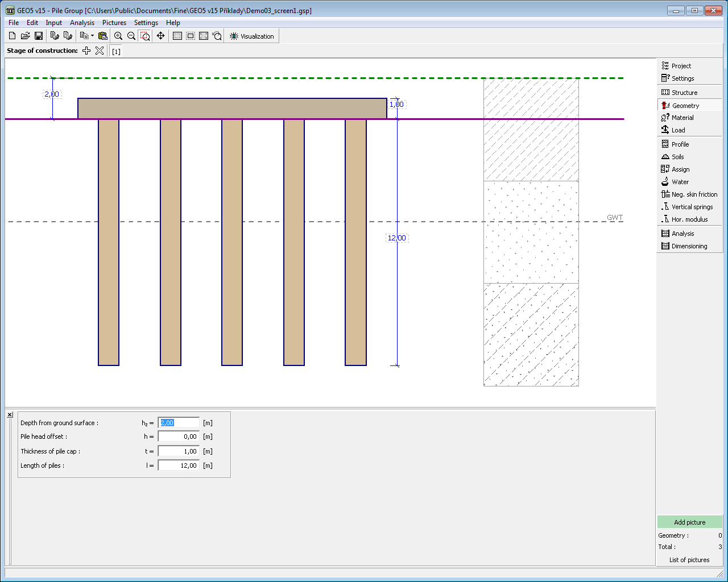Click the dashed-frame view icon

point(191,36)
